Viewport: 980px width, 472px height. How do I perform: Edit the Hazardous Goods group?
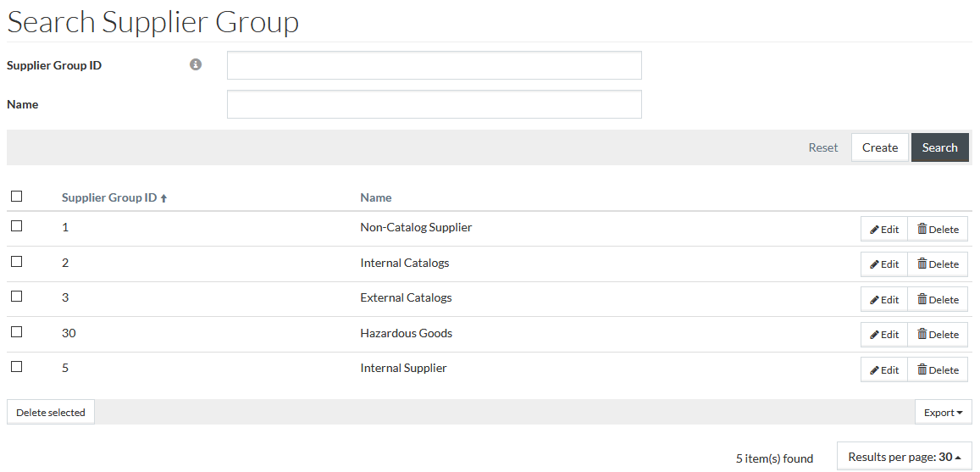click(x=884, y=335)
